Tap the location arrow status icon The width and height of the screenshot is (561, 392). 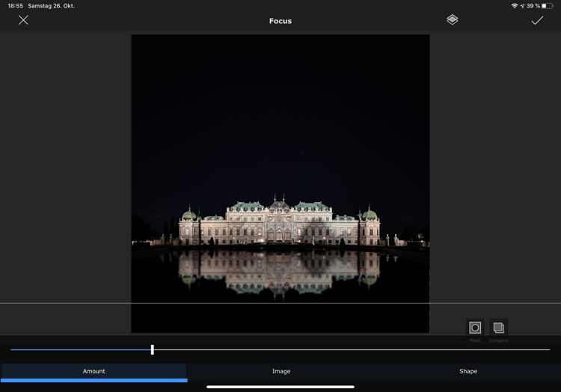tap(522, 6)
